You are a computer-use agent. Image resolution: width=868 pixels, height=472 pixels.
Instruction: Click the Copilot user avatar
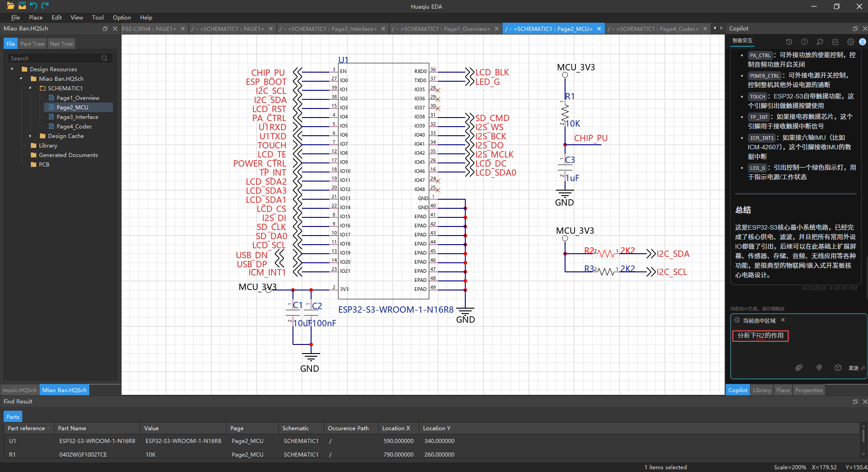(x=863, y=42)
